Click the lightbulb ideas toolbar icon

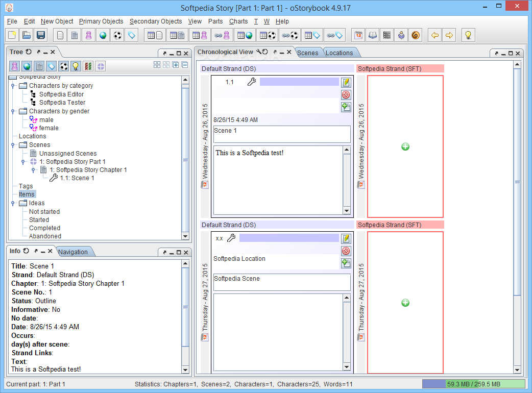tap(468, 35)
